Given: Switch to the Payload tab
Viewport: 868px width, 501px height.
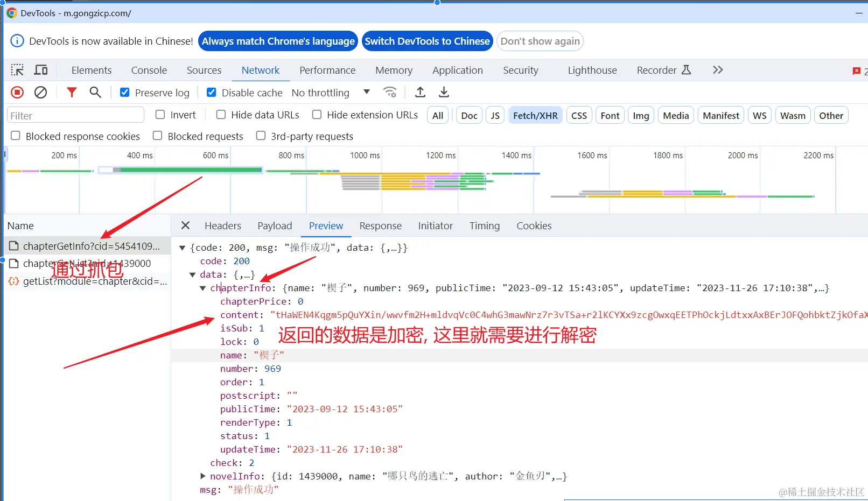Looking at the screenshot, I should click(275, 225).
